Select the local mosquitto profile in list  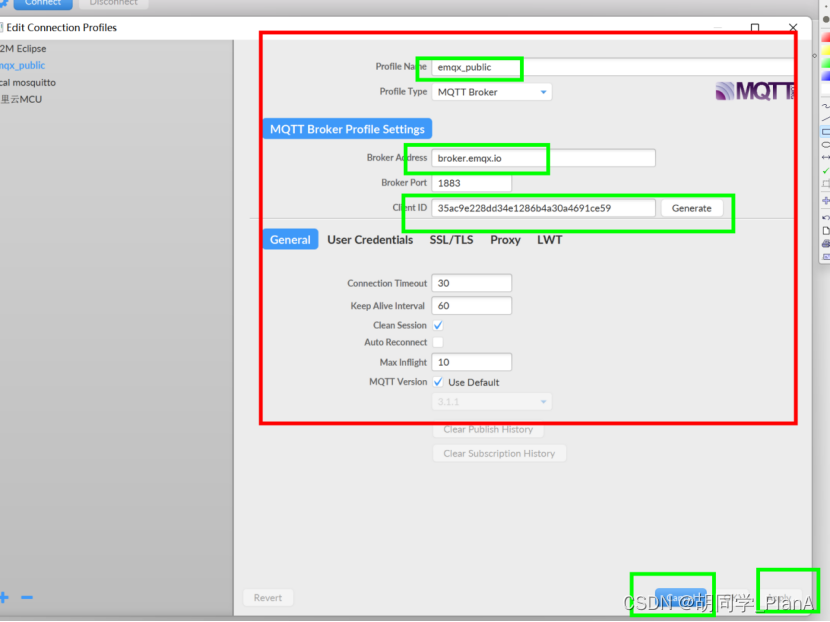(28, 83)
